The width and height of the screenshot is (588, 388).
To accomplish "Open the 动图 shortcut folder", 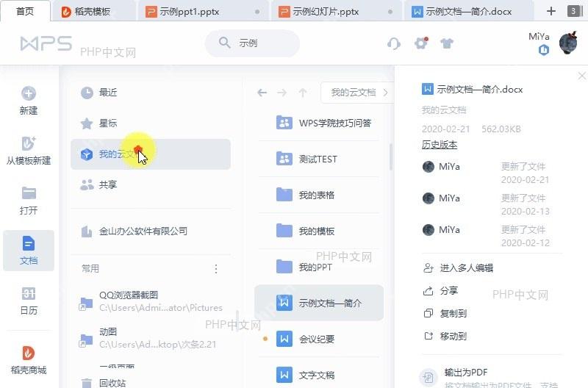I will pyautogui.click(x=151, y=338).
